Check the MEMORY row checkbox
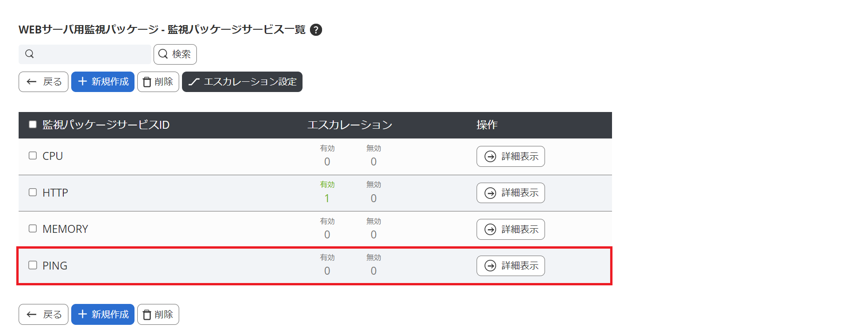 [33, 229]
